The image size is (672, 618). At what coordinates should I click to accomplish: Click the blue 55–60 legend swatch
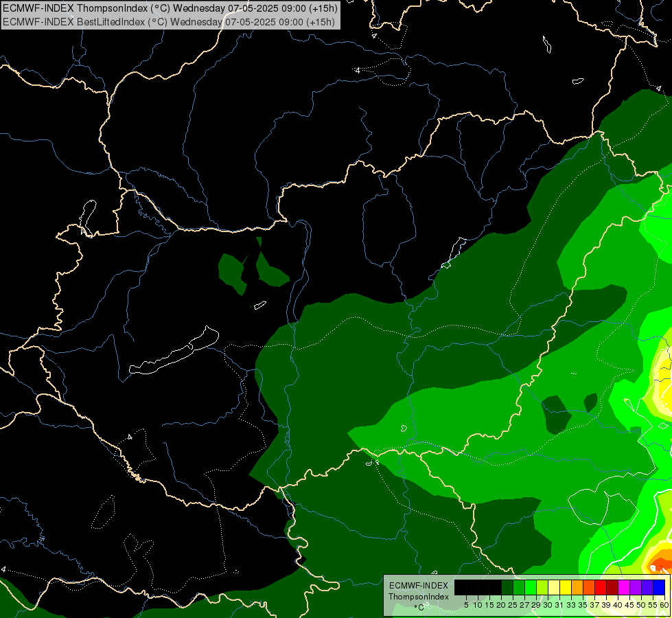tap(659, 587)
